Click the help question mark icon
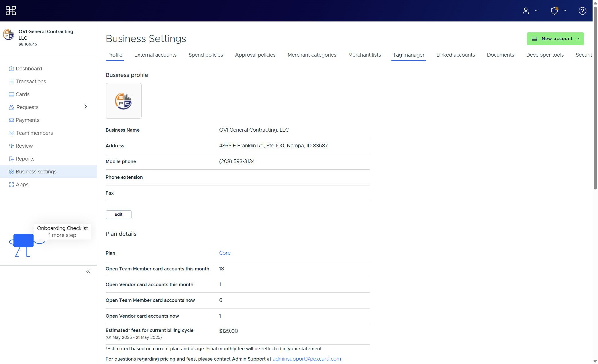598x364 pixels. click(x=582, y=11)
